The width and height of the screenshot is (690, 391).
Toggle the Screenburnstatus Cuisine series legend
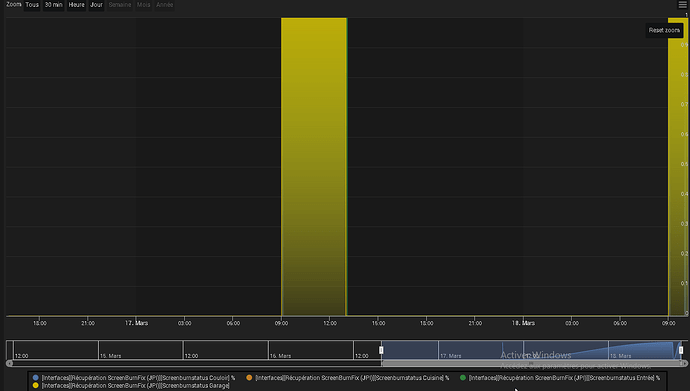348,378
